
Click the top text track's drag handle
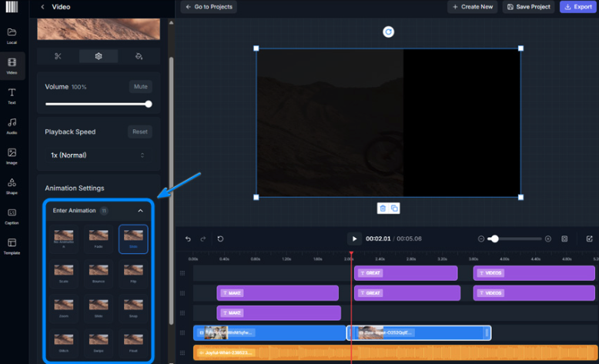[182, 273]
